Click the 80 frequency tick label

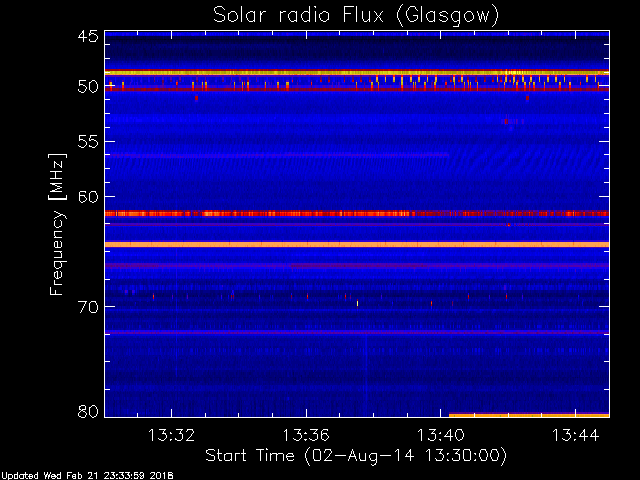(x=88, y=412)
